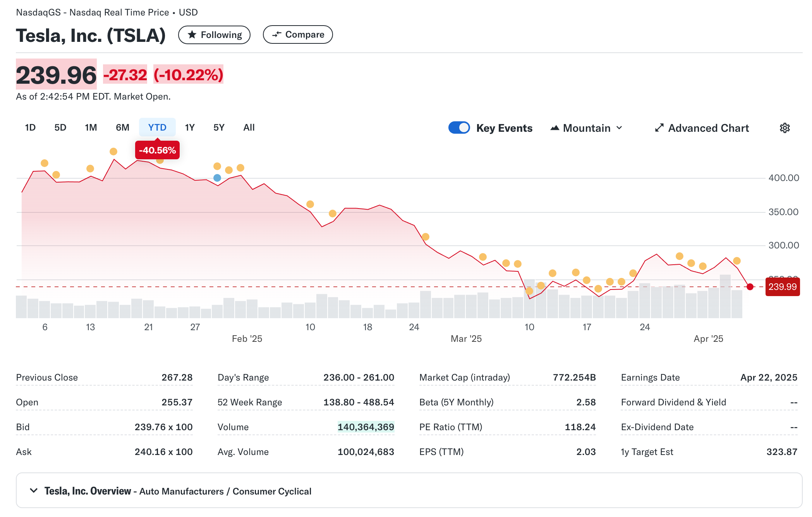Click the Day's Range label

(x=243, y=377)
